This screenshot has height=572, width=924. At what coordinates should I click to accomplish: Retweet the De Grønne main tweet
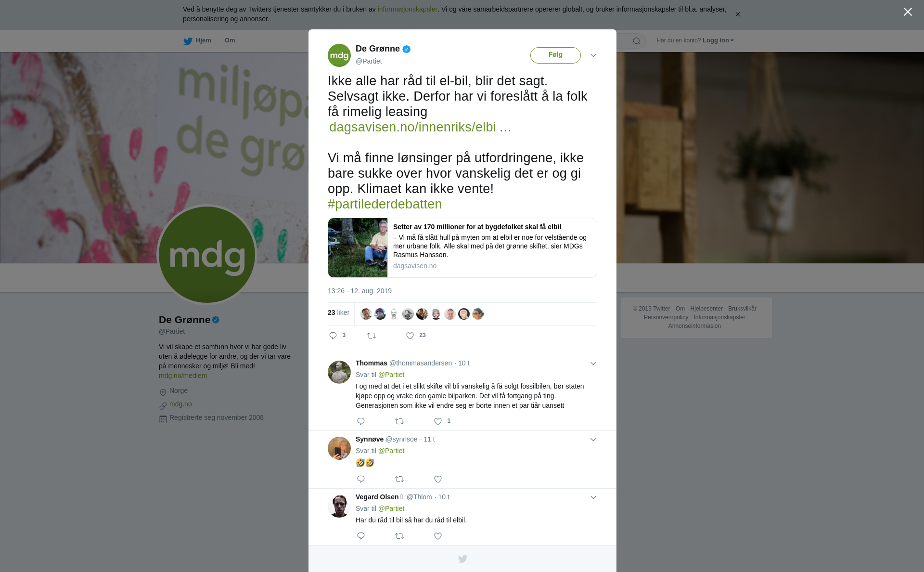click(372, 336)
